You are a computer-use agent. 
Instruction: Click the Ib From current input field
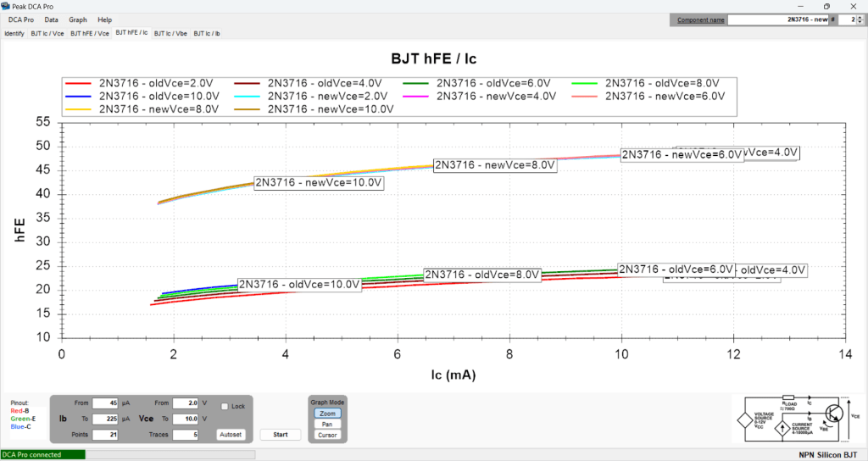point(106,403)
